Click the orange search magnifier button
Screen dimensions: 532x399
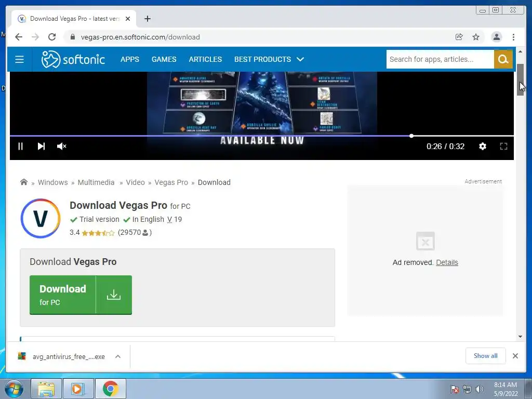point(503,59)
